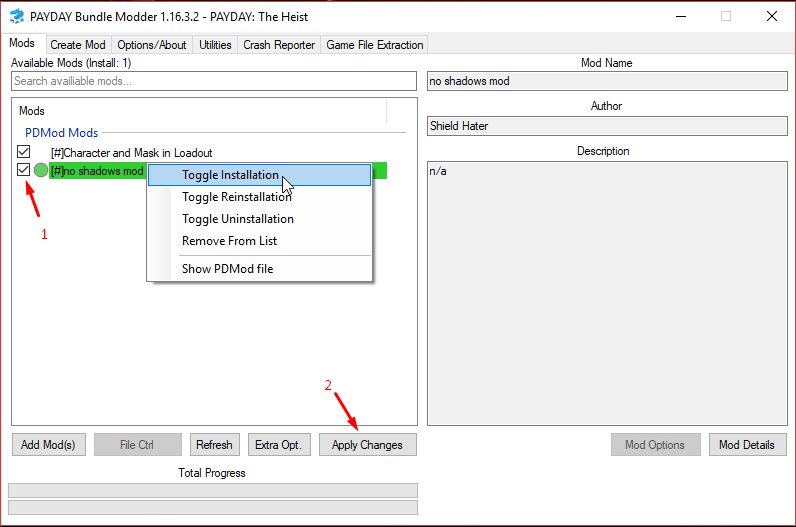Click Apply Changes button
Image resolution: width=796 pixels, height=527 pixels.
[368, 445]
